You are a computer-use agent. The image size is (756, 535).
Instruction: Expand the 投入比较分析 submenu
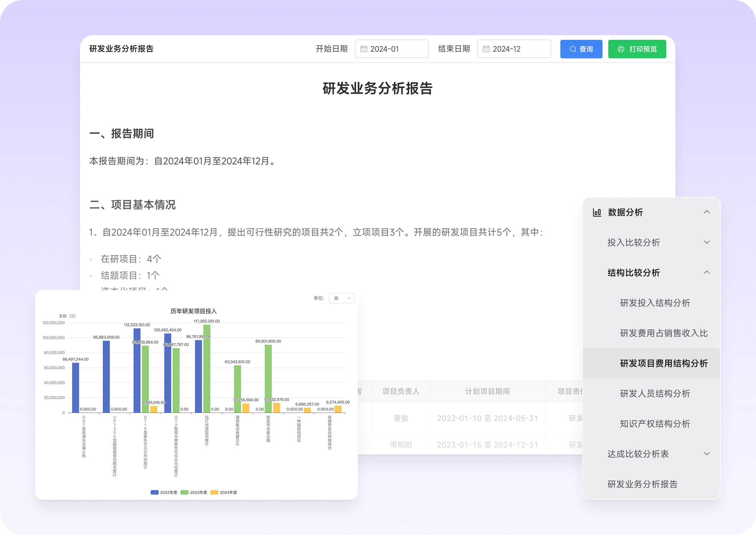[707, 242]
